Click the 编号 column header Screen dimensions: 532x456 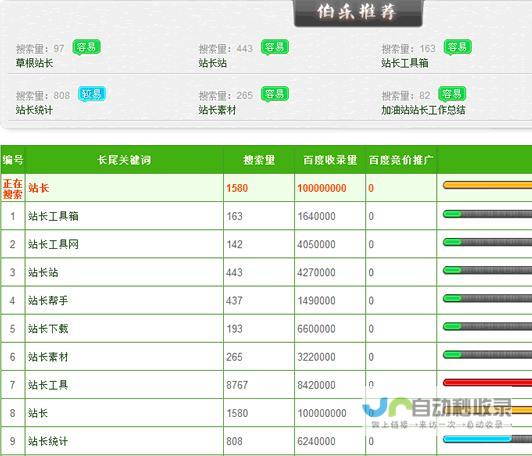[x=13, y=160]
